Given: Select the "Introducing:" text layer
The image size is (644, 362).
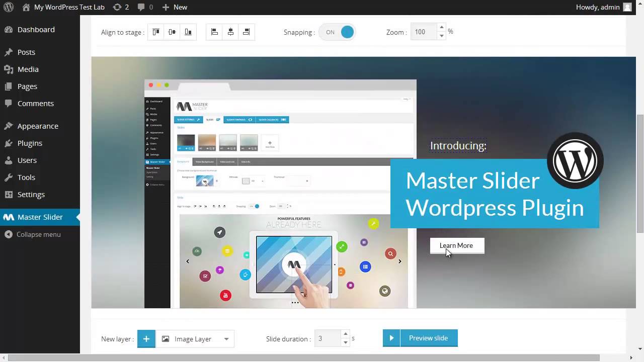Looking at the screenshot, I should click(458, 146).
